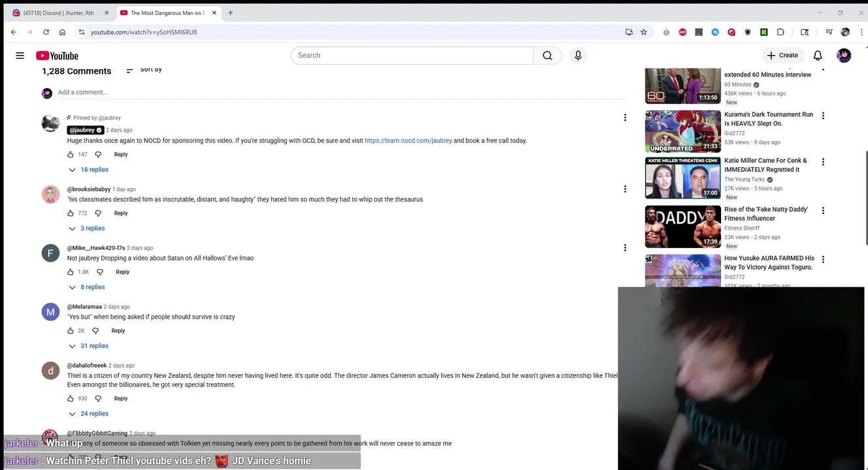Open the YouTube hamburger guide menu
The image size is (868, 470).
tap(20, 55)
